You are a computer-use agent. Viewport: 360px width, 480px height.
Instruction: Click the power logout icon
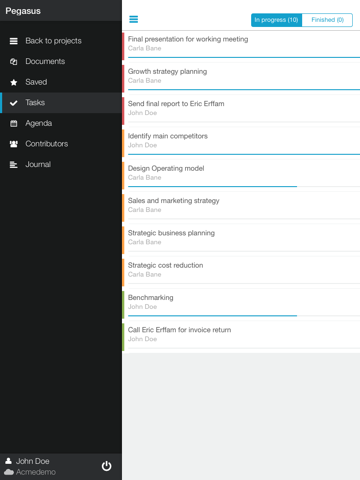106,466
